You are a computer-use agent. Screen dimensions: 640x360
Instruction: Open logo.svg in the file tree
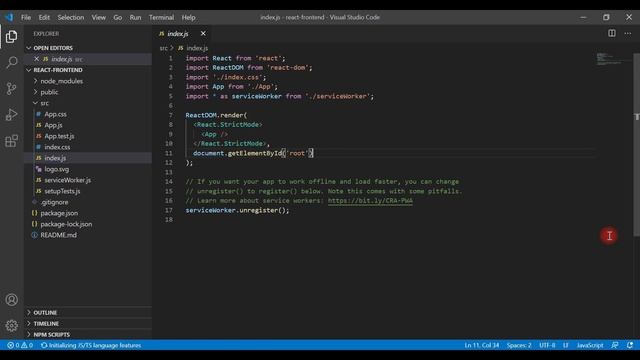tap(56, 169)
